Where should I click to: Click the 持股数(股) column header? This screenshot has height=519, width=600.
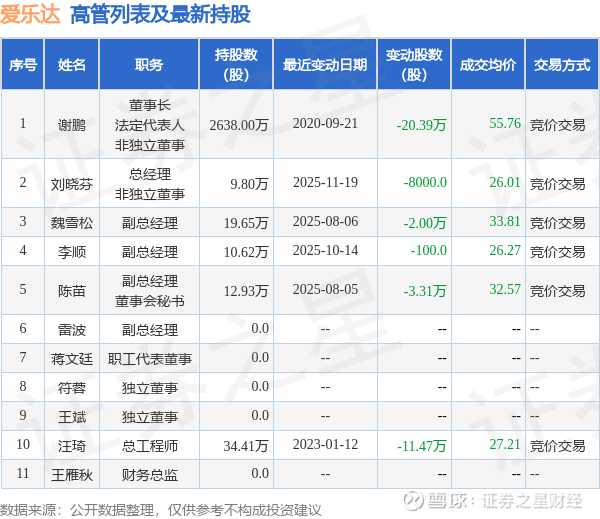tap(236, 64)
